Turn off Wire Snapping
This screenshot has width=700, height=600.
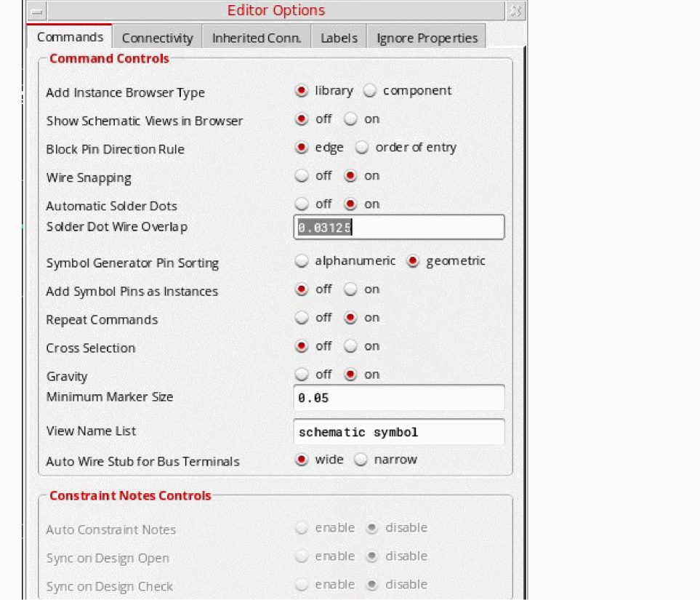pos(302,176)
